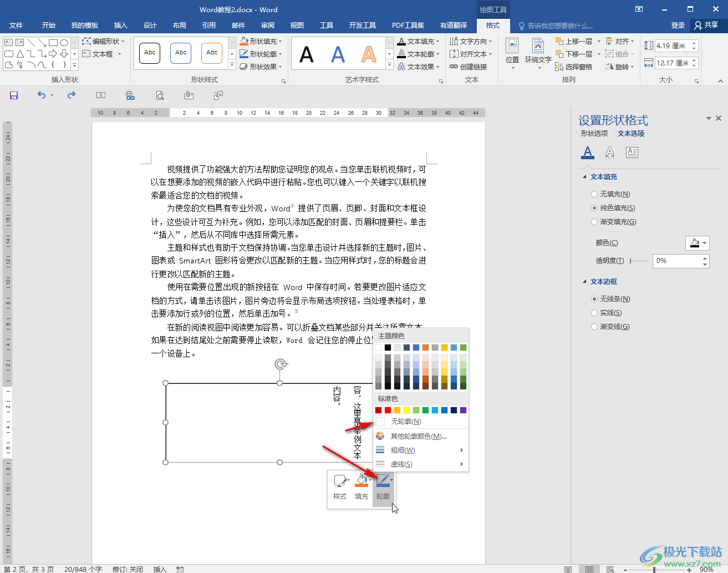Switch to the Layout (布局) tab
The image size is (728, 573).
click(x=179, y=26)
